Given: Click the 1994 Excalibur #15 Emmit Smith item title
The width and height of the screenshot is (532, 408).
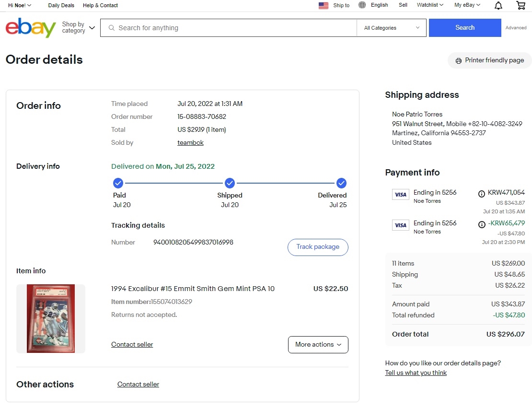Looking at the screenshot, I should 193,289.
